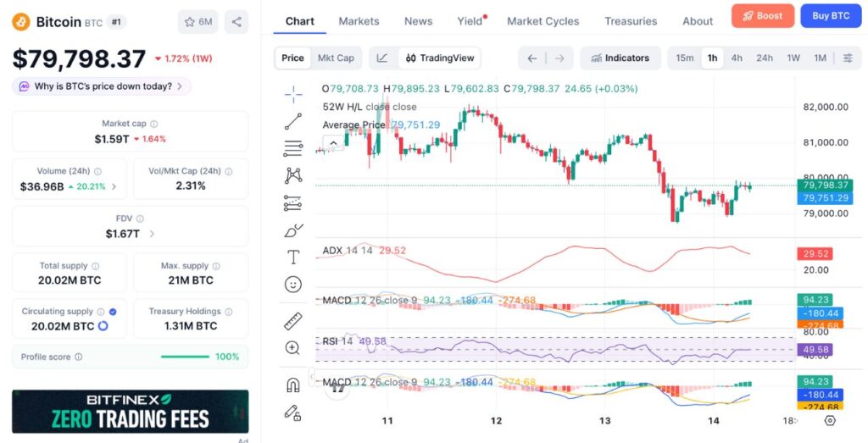This screenshot has width=868, height=443.
Task: Select the 4h interval
Action: 737,58
